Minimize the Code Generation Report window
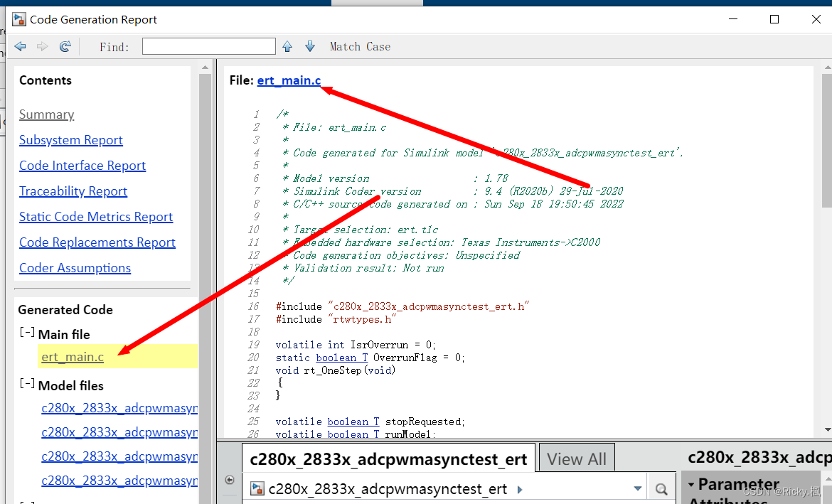This screenshot has height=504, width=832. (733, 20)
